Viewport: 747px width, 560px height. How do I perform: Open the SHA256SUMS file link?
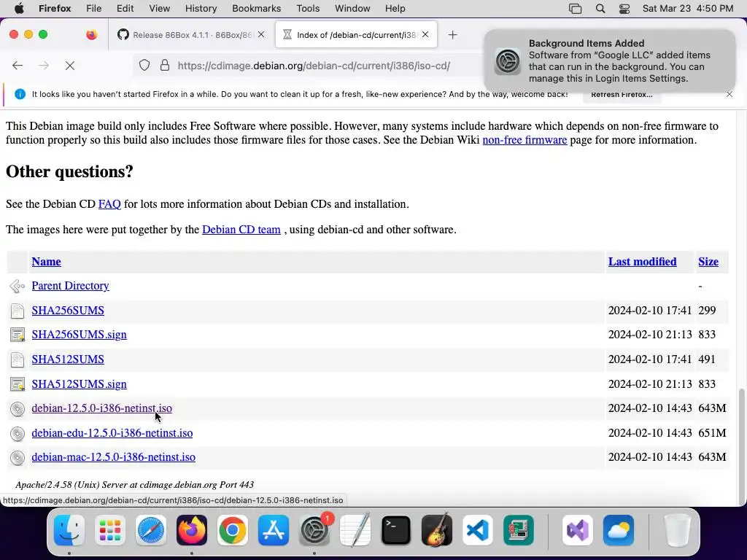coord(68,311)
